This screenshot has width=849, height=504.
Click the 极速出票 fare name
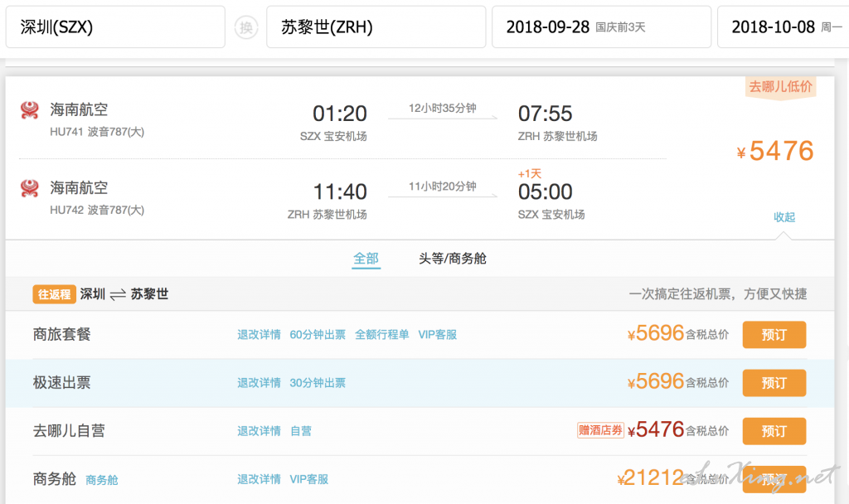coord(61,383)
